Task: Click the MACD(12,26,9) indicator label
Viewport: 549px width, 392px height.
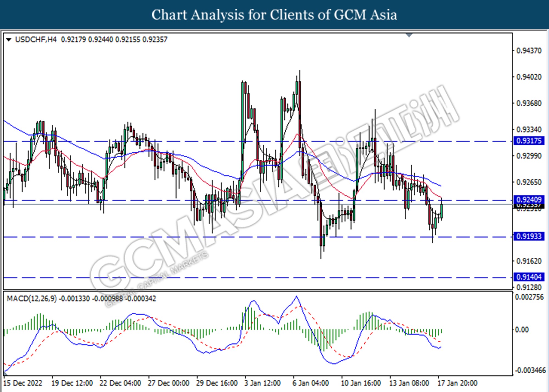Action: click(32, 298)
